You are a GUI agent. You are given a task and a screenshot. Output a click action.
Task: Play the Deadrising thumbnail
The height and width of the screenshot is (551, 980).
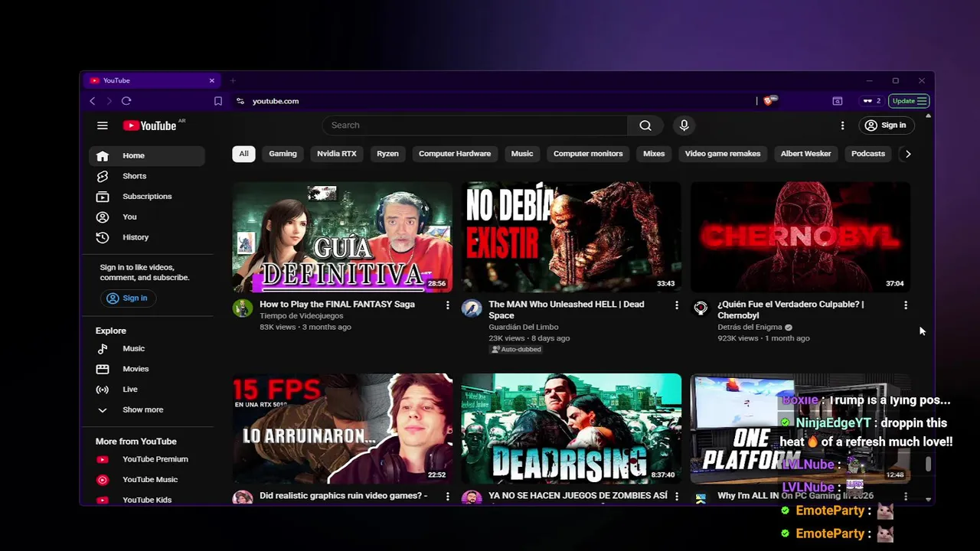point(571,429)
